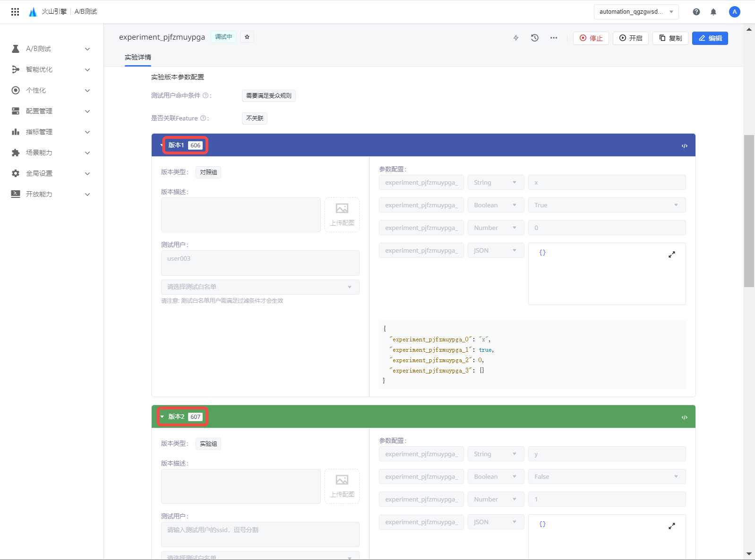Expand the 配置管理 sidebar chevron
Screen dimensions: 755x560
[x=87, y=111]
